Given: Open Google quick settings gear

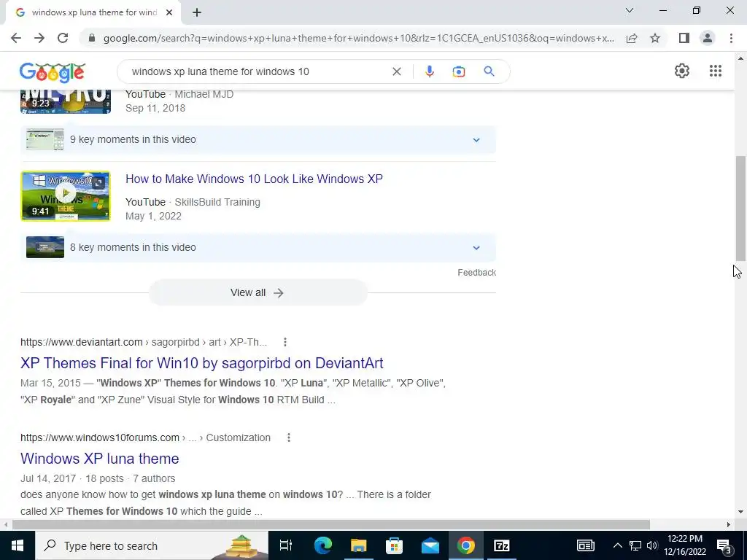Looking at the screenshot, I should (682, 71).
